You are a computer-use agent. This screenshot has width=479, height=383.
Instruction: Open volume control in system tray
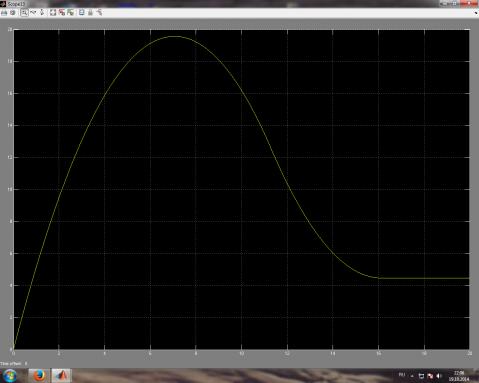[439, 376]
